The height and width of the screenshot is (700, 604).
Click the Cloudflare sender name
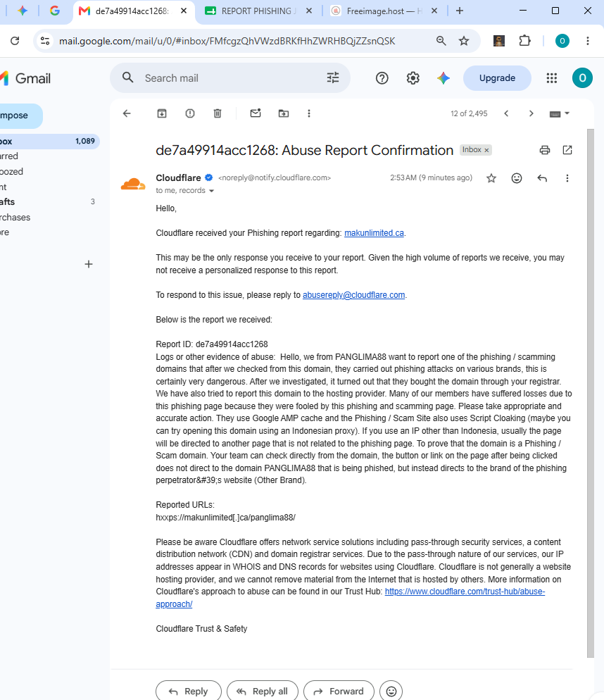pos(178,177)
